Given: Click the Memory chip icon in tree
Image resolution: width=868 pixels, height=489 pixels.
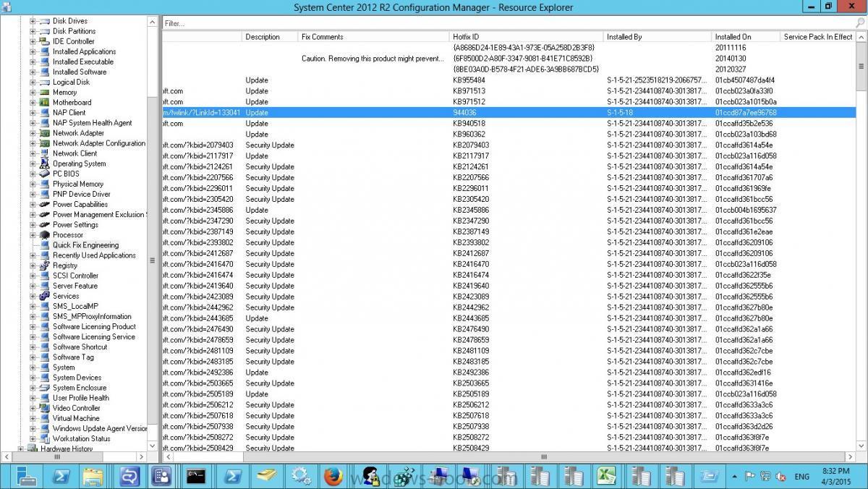Looking at the screenshot, I should coord(44,92).
